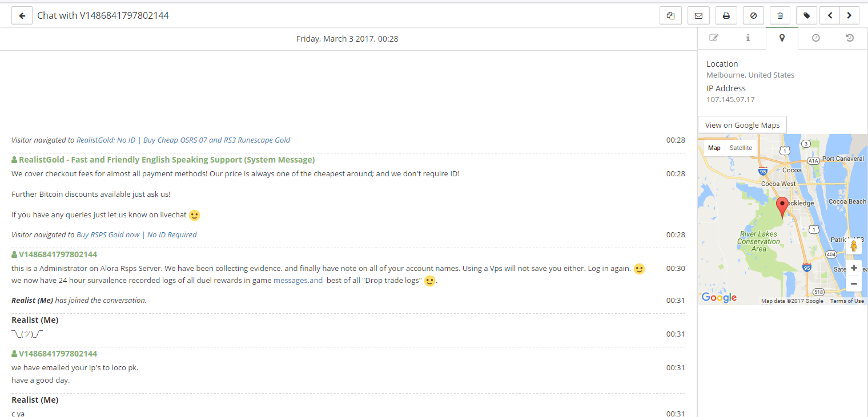
Task: Delete chat using the trash icon
Action: click(780, 15)
